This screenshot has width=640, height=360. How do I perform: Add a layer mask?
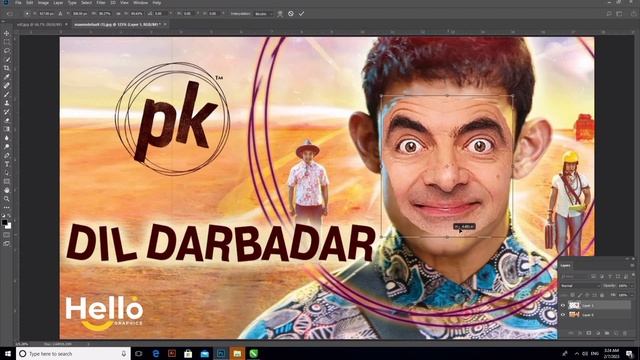[x=589, y=333]
